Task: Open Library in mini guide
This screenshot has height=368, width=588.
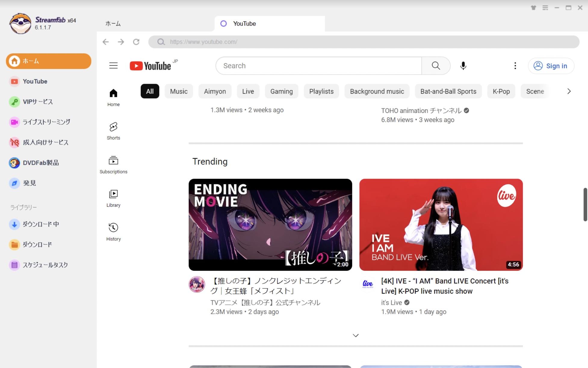Action: [x=113, y=198]
